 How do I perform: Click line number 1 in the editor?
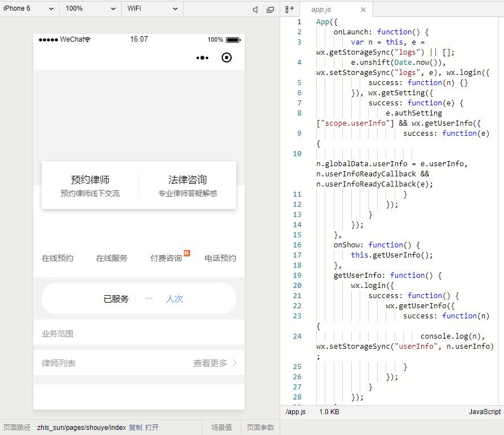tap(299, 22)
